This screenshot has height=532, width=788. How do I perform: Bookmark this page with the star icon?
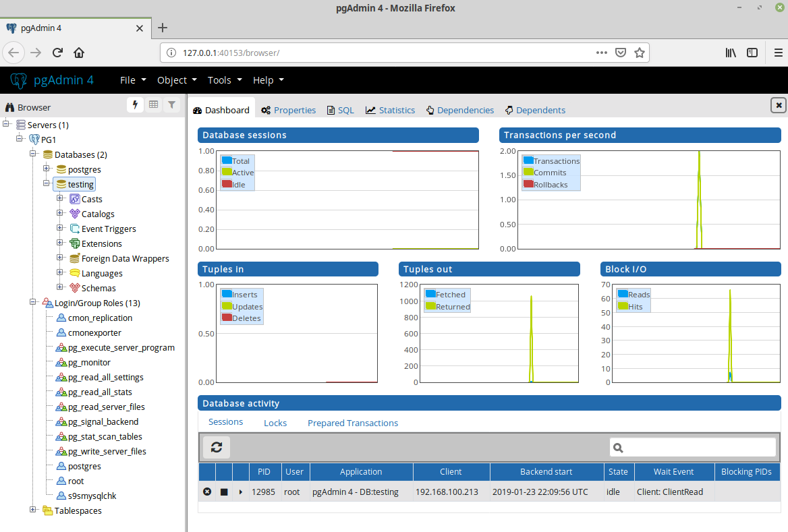(x=640, y=53)
